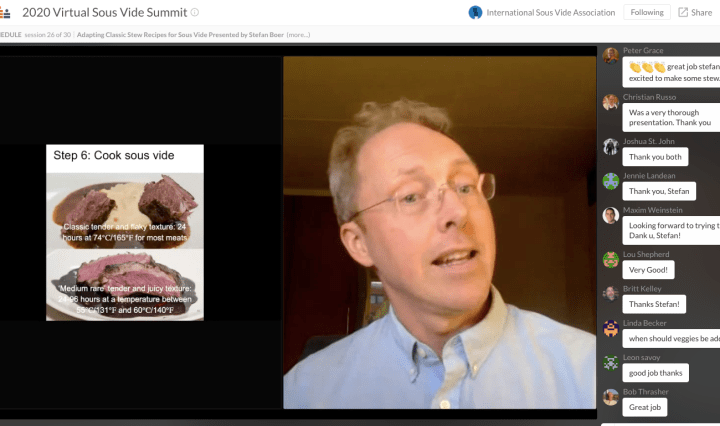Click Peter Grace's chat avatar
720x426 pixels.
click(610, 57)
